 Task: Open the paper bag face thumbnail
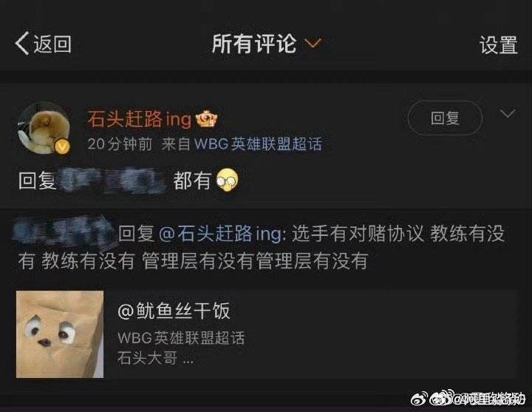pos(60,334)
